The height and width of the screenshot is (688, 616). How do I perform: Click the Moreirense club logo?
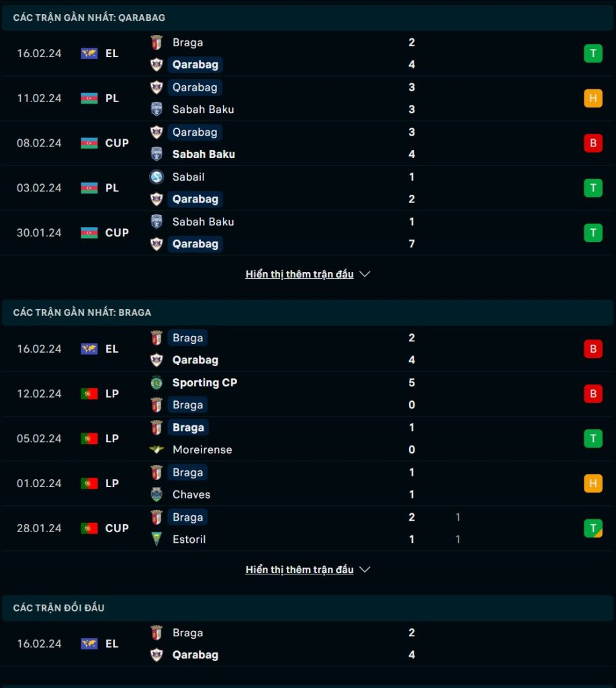coord(157,449)
